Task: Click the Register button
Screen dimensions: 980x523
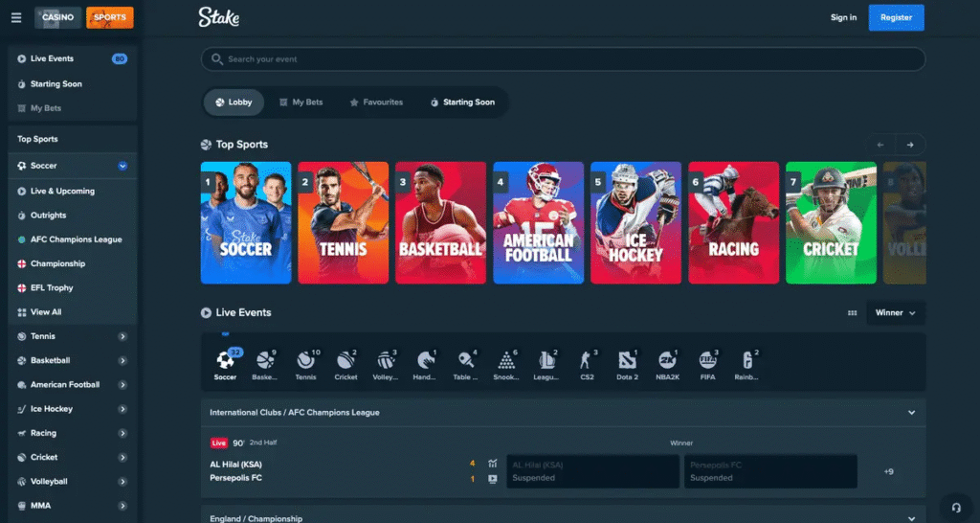Action: (x=896, y=17)
